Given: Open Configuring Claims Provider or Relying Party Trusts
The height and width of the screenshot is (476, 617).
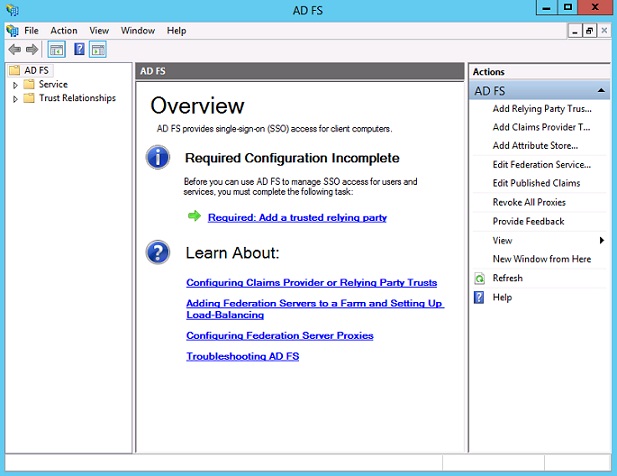Looking at the screenshot, I should 311,282.
